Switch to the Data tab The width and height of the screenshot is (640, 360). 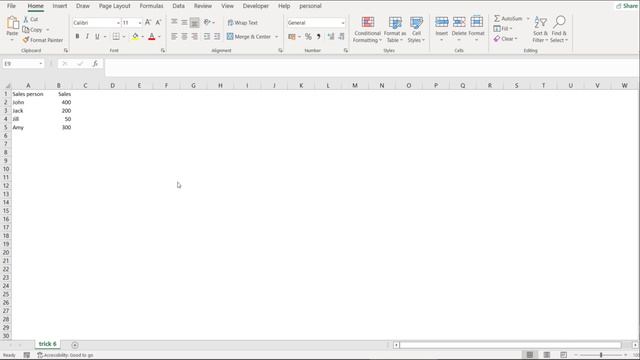pos(178,6)
